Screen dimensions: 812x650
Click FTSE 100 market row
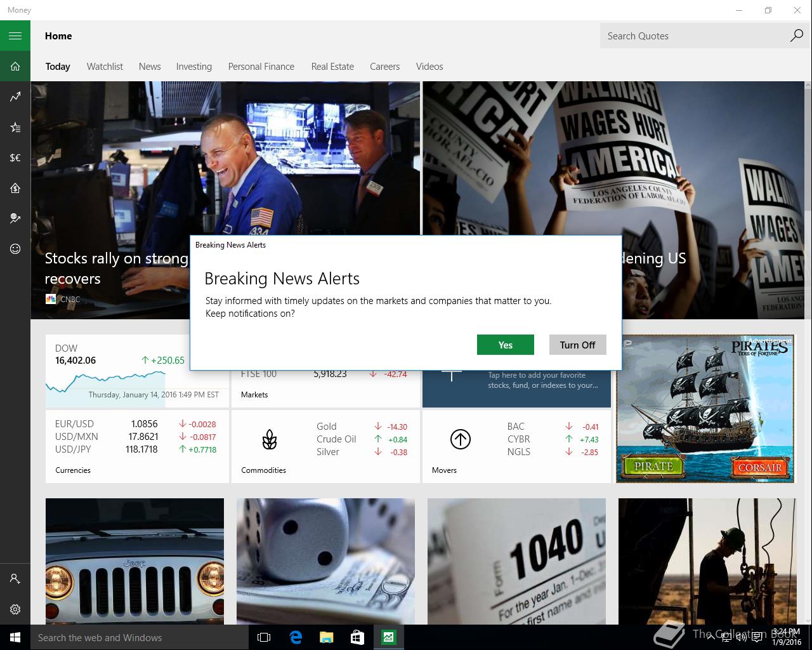[324, 375]
